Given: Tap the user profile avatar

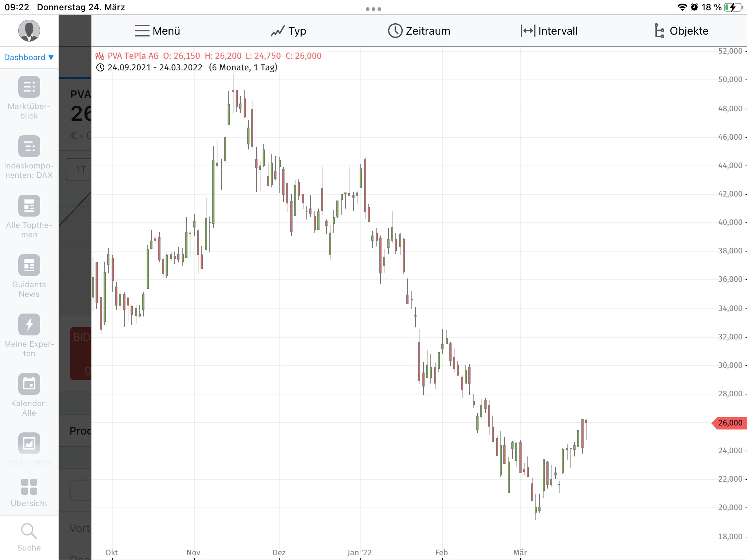Looking at the screenshot, I should pyautogui.click(x=29, y=31).
